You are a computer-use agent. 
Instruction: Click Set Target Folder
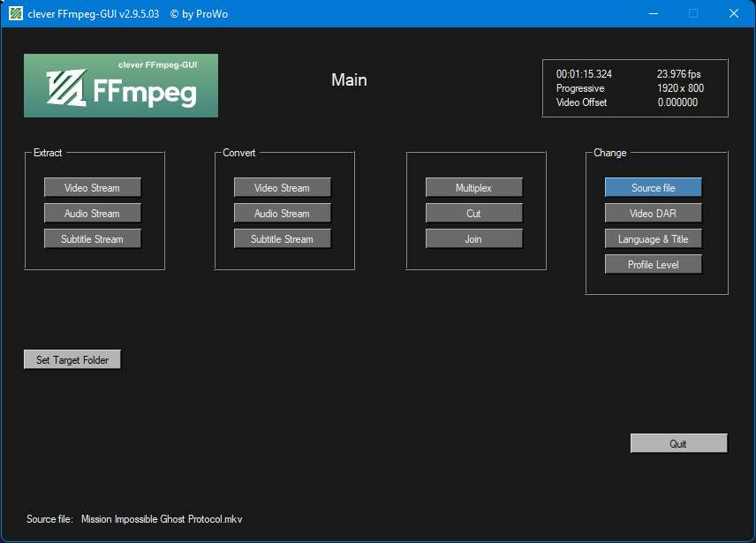tap(72, 359)
